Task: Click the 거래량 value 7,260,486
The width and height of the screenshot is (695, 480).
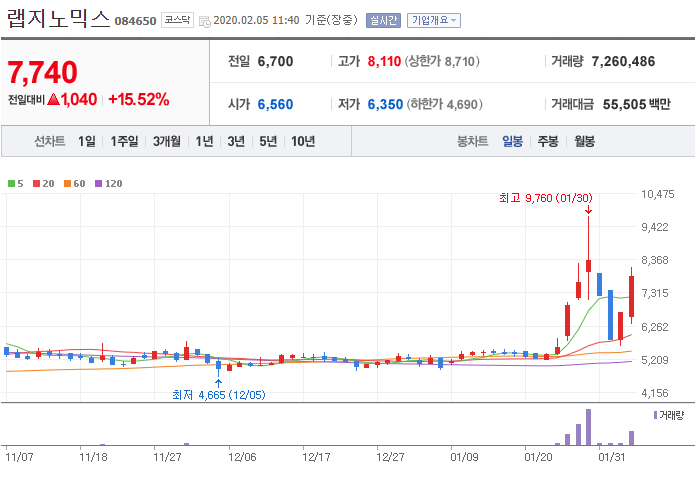Action: pos(623,61)
